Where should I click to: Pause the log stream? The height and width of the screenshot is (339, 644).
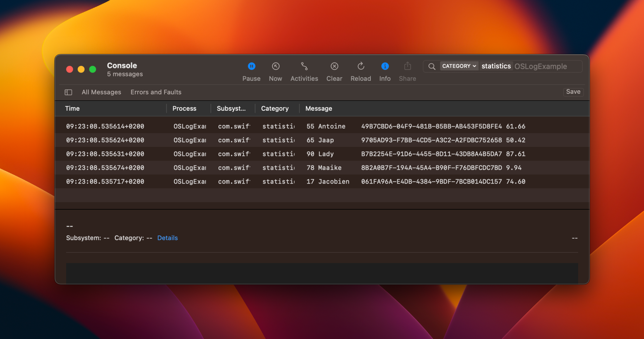pyautogui.click(x=251, y=66)
